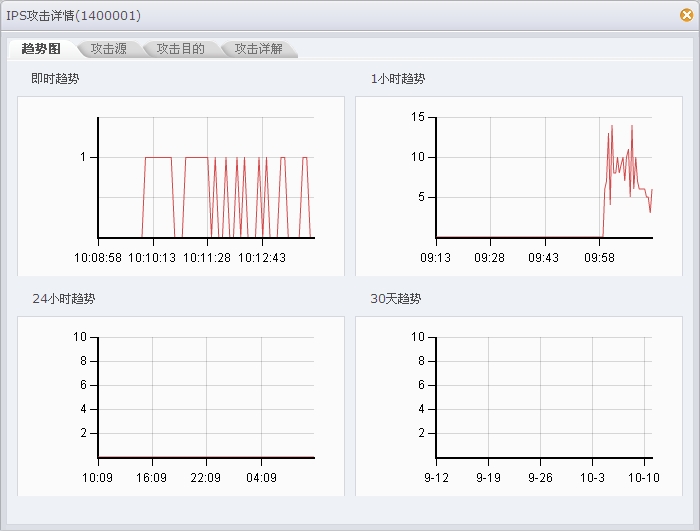Click the 22:09 axis label
Screen dimensions: 700x531
[205, 478]
